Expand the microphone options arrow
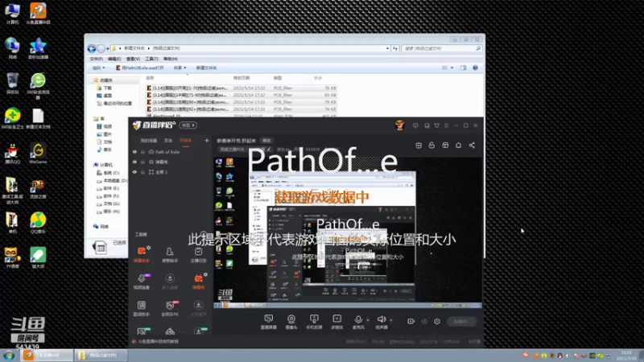The image size is (644, 362). [x=368, y=319]
